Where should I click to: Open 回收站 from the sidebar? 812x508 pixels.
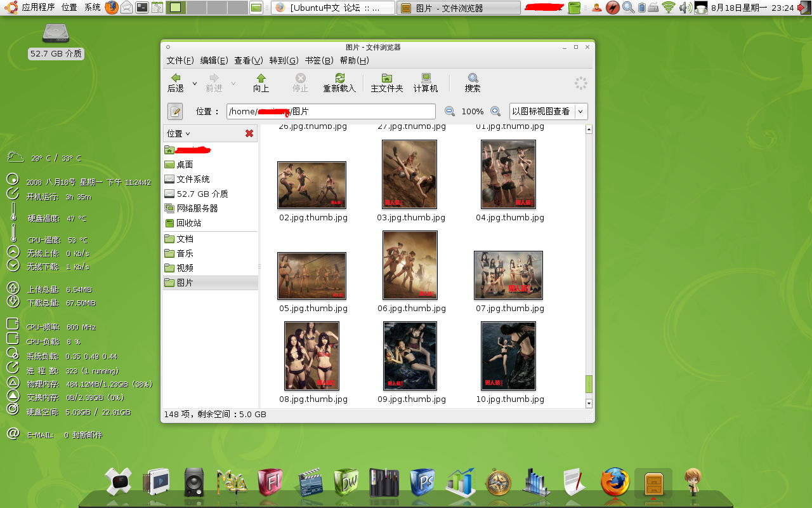211,223
